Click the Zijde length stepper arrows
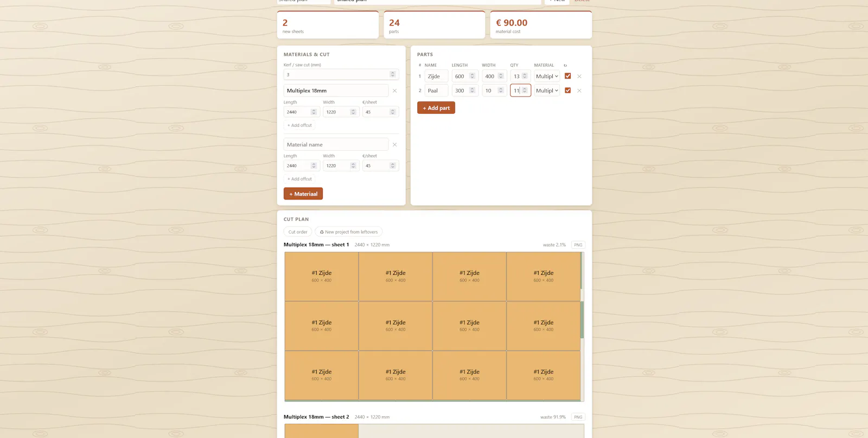This screenshot has height=438, width=868. pos(472,76)
